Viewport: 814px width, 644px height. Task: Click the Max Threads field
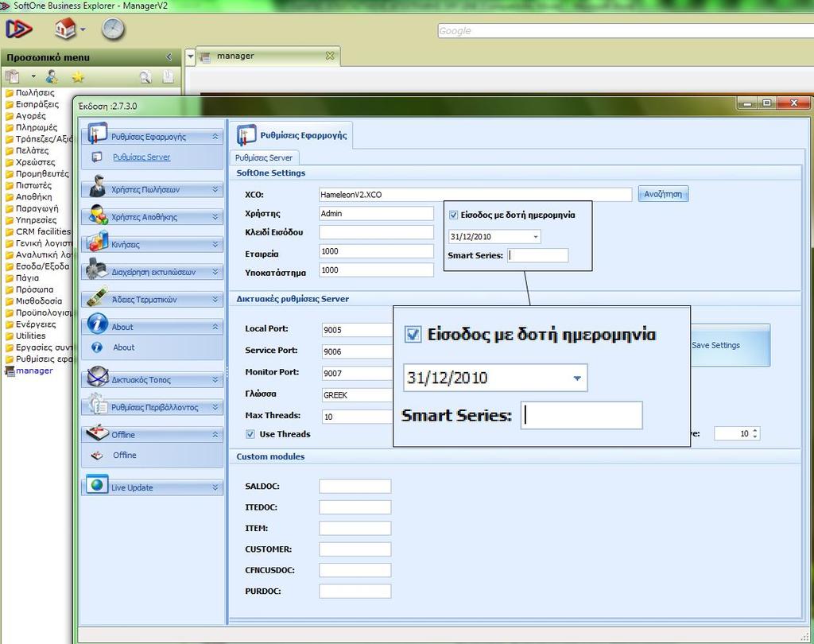[x=358, y=417]
